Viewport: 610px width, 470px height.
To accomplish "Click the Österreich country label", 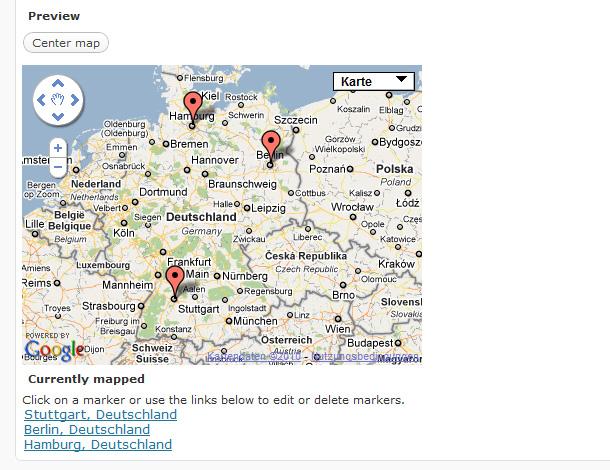I will (286, 340).
